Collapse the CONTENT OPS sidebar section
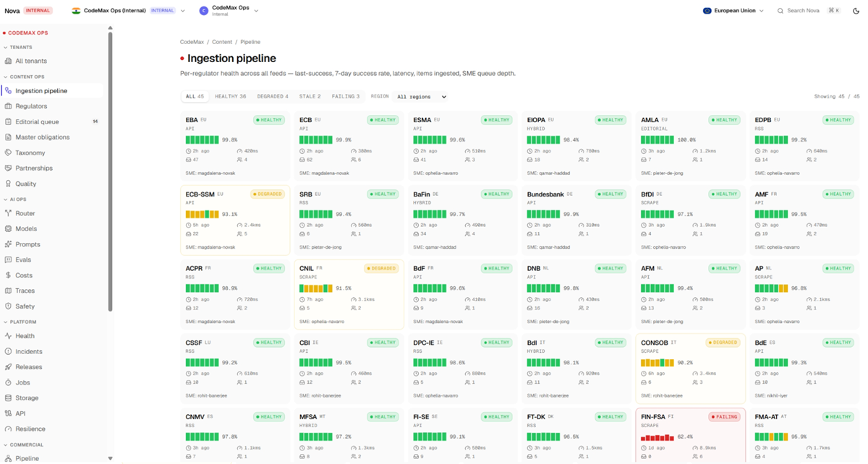This screenshot has width=868, height=464. (24, 77)
